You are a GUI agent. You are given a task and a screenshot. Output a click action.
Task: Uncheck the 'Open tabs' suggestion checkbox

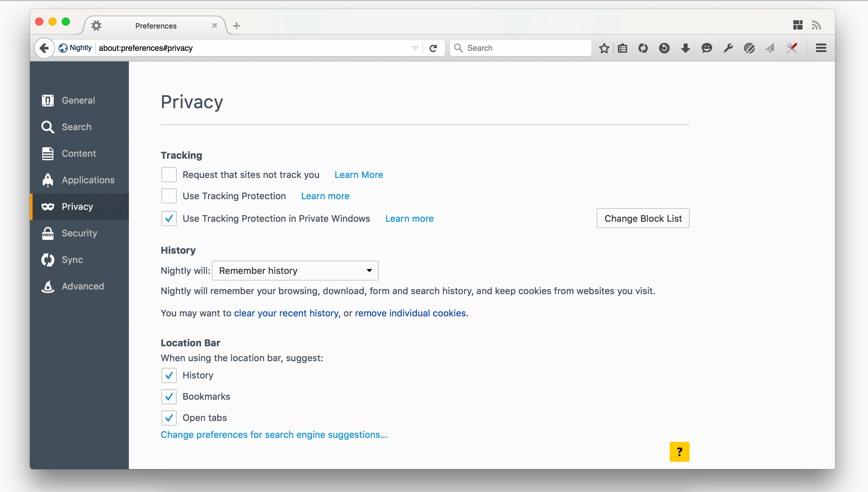pos(169,418)
